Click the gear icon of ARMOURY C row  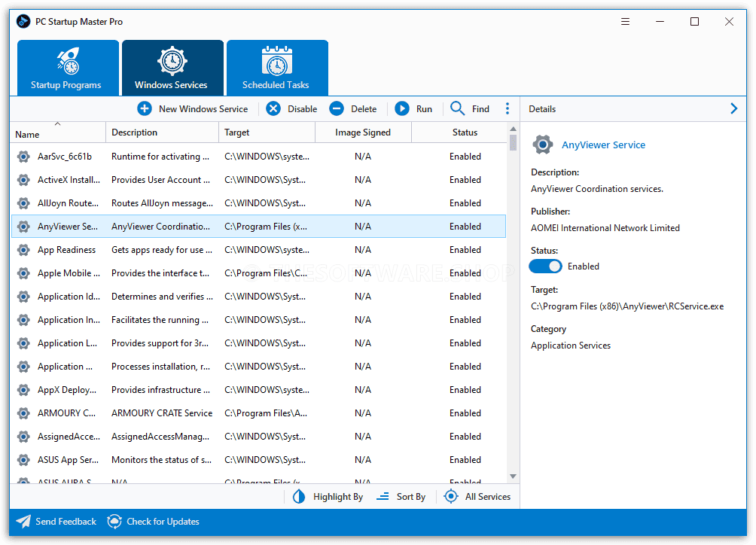click(23, 413)
